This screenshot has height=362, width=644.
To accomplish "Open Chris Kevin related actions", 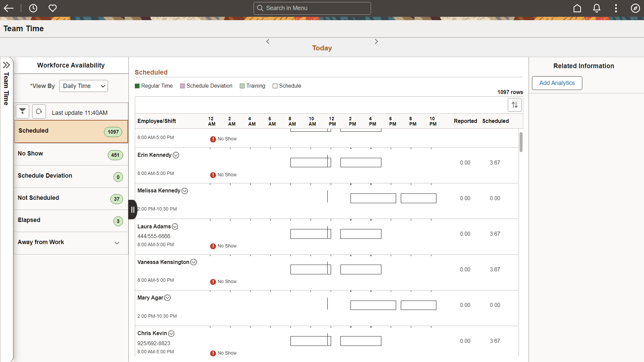I will (x=171, y=333).
